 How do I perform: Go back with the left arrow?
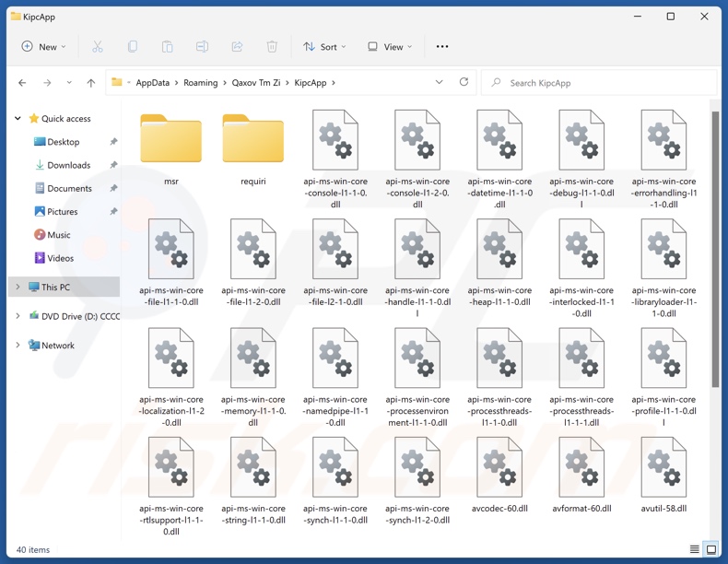point(22,83)
